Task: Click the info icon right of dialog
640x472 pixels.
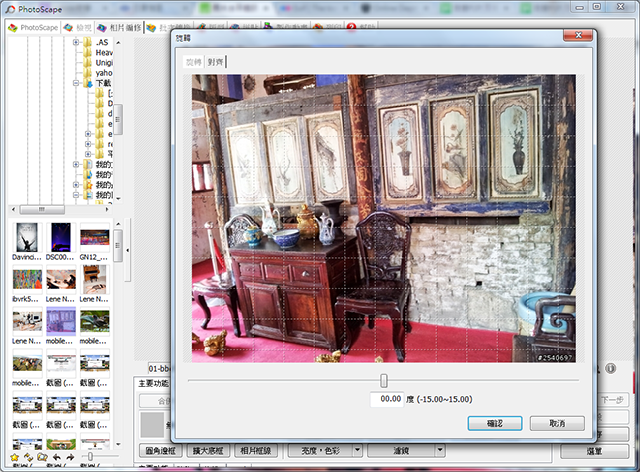Action: [x=610, y=369]
